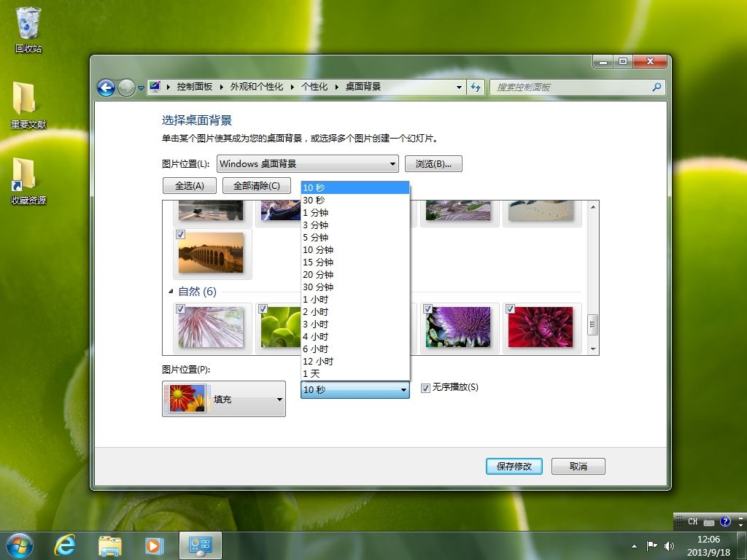This screenshot has width=747, height=560.
Task: Click the language bar help icon
Action: pyautogui.click(x=725, y=522)
